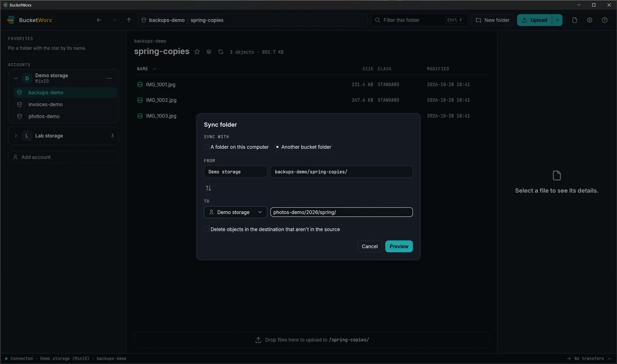Select 'A folder on this computer' radio
Viewport: 617px width, 364px height.
tap(206, 147)
